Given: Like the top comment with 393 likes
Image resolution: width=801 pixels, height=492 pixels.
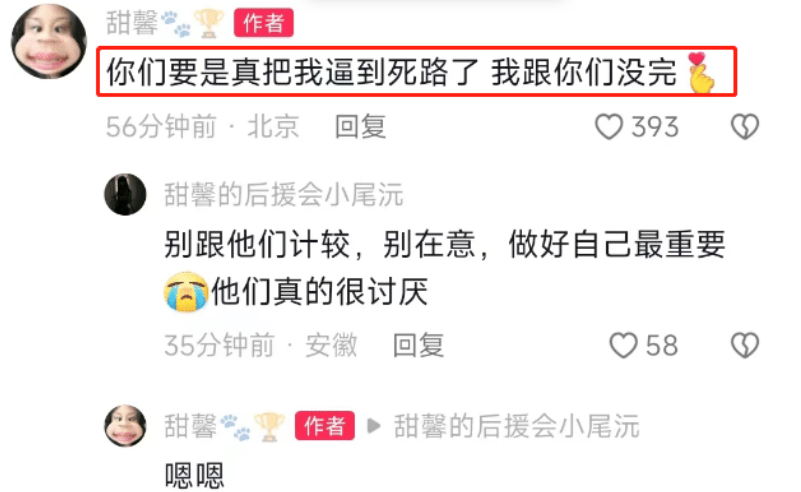Looking at the screenshot, I should [x=609, y=127].
